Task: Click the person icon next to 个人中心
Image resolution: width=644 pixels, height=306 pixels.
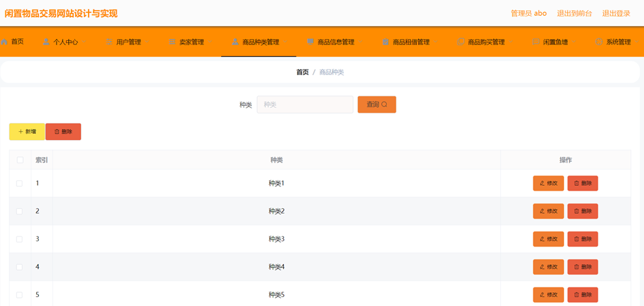Action: 46,42
